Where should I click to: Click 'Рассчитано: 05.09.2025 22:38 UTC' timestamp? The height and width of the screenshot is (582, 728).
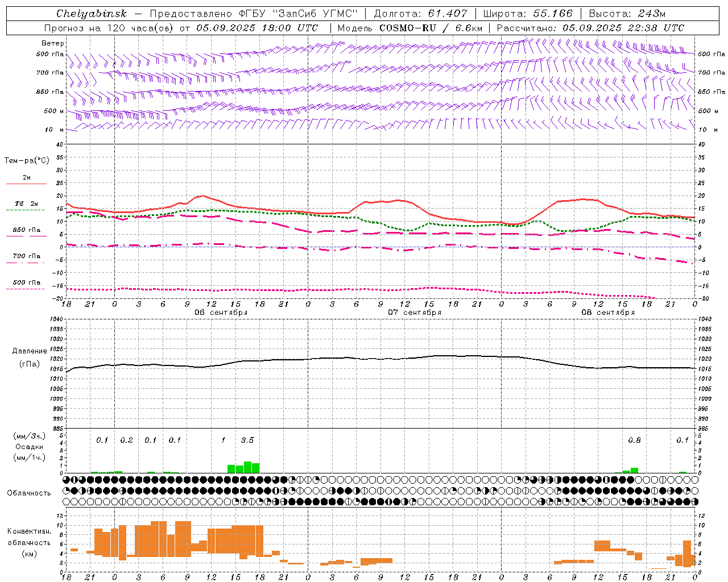[590, 28]
